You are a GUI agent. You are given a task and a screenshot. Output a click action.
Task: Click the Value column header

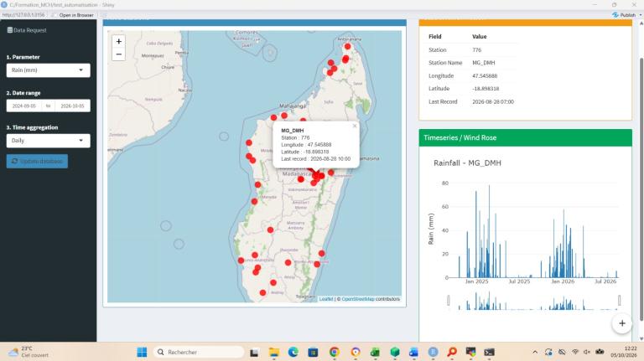pos(480,37)
